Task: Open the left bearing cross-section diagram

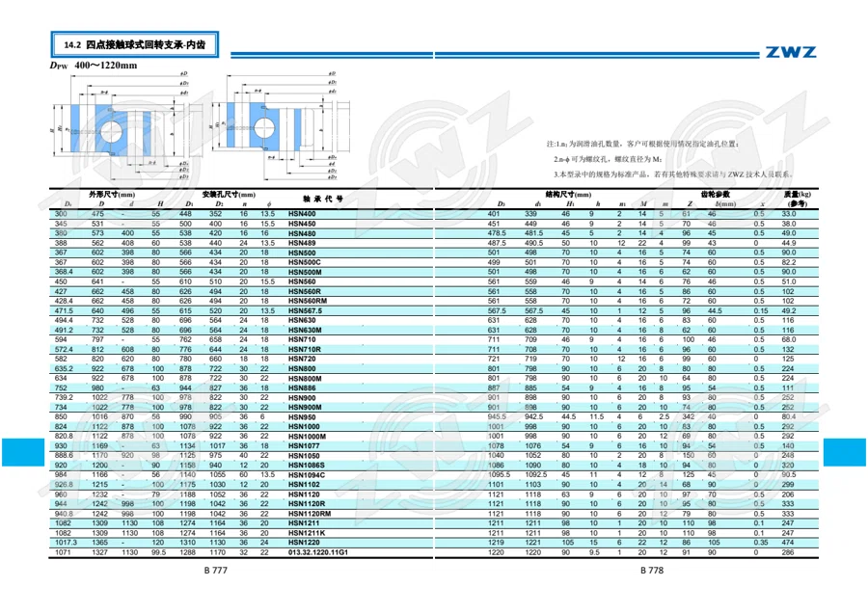Action: (x=122, y=126)
